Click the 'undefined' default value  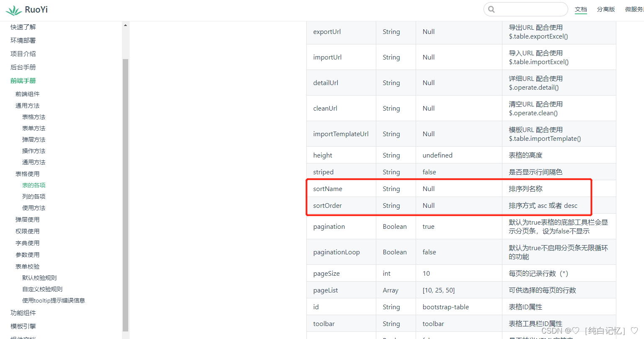click(x=437, y=155)
